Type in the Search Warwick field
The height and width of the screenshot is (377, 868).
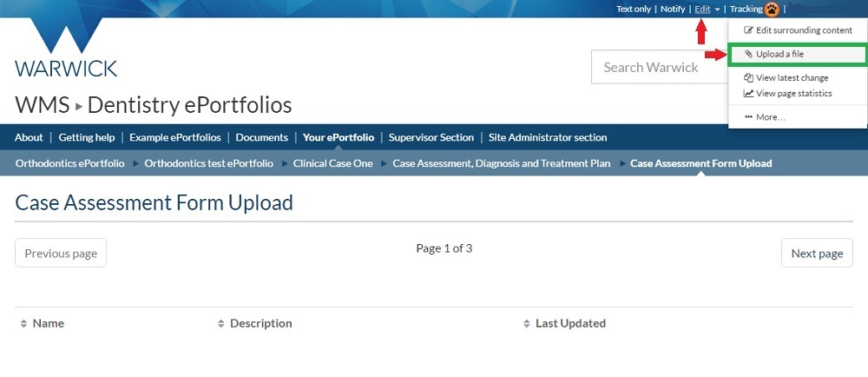660,67
